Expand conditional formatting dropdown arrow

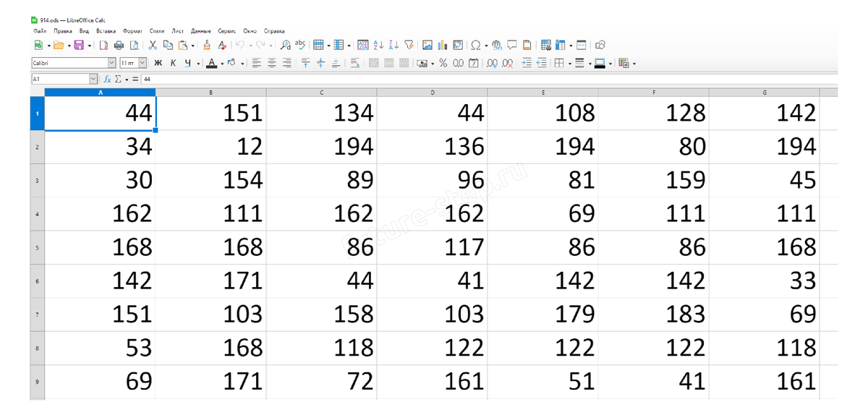634,63
